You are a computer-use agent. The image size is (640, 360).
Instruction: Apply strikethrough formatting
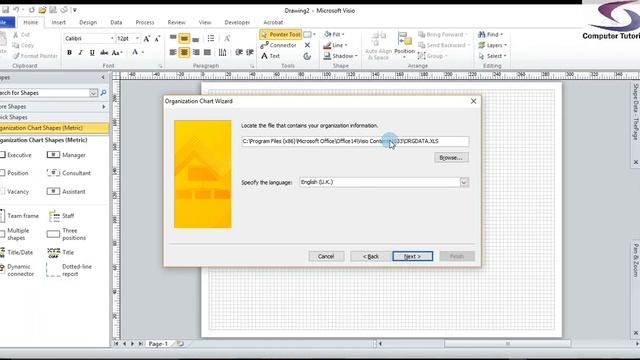click(104, 52)
